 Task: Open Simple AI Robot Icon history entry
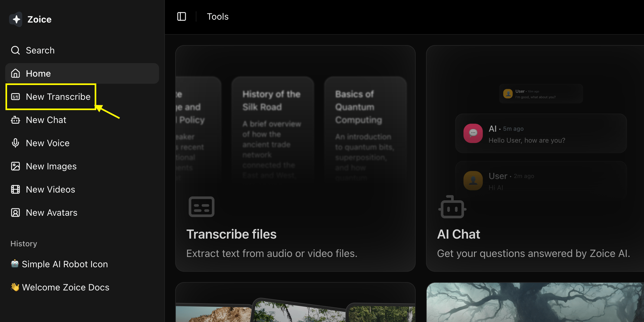click(x=82, y=264)
